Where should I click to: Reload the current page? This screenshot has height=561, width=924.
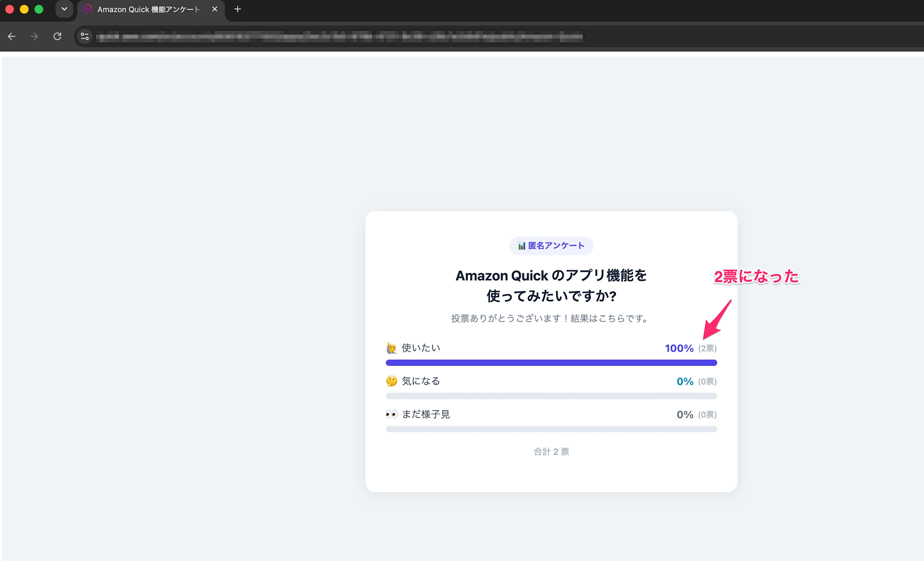coord(57,36)
